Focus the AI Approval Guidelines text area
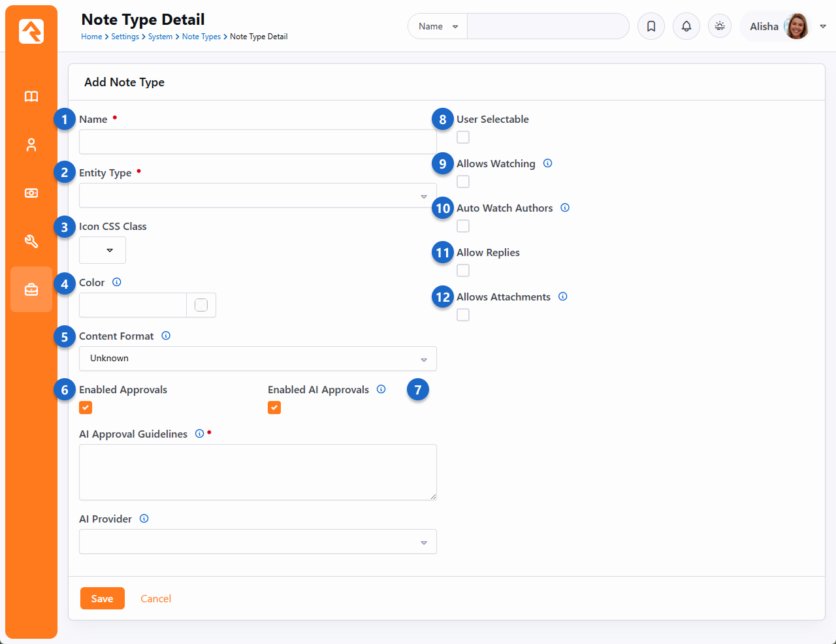Screen dimensions: 836x644 pos(257,472)
